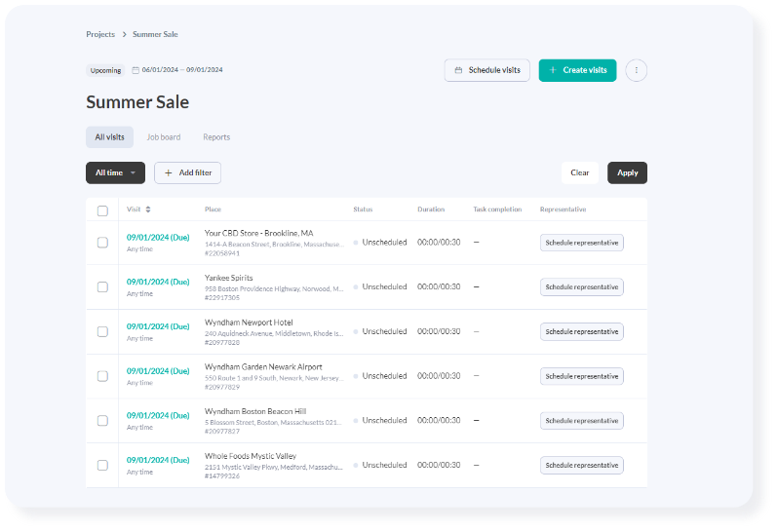Switch to the Job board tab

[x=164, y=137]
